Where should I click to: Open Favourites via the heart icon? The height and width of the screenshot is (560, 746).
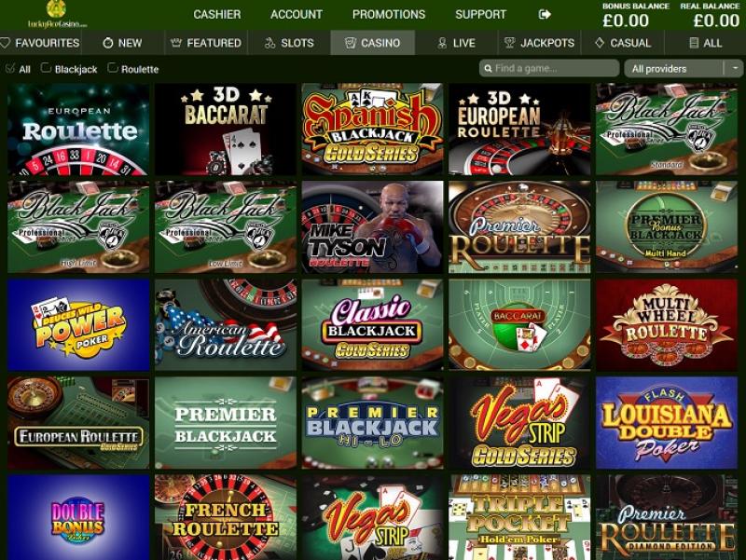click(x=6, y=43)
